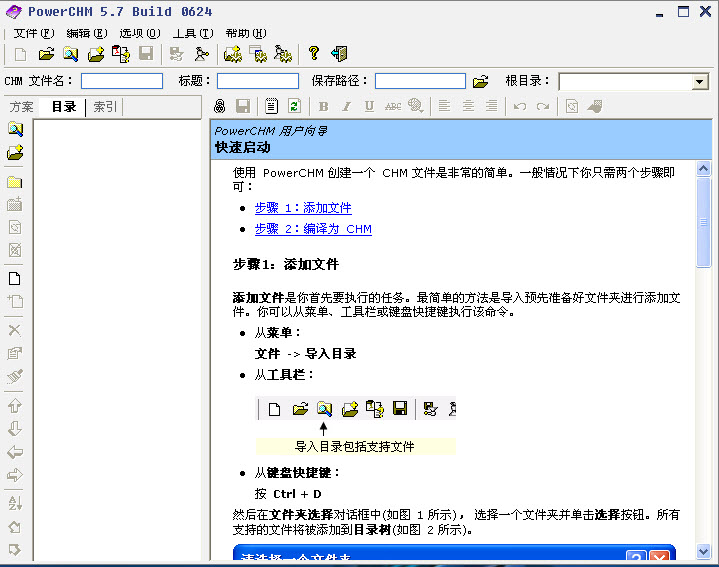Toggle the Underline formatting button

(x=369, y=106)
